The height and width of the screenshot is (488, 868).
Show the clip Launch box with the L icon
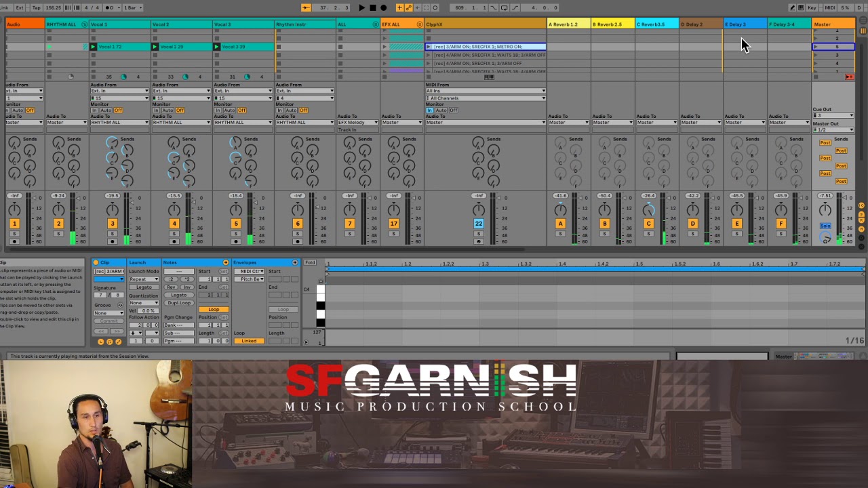101,342
